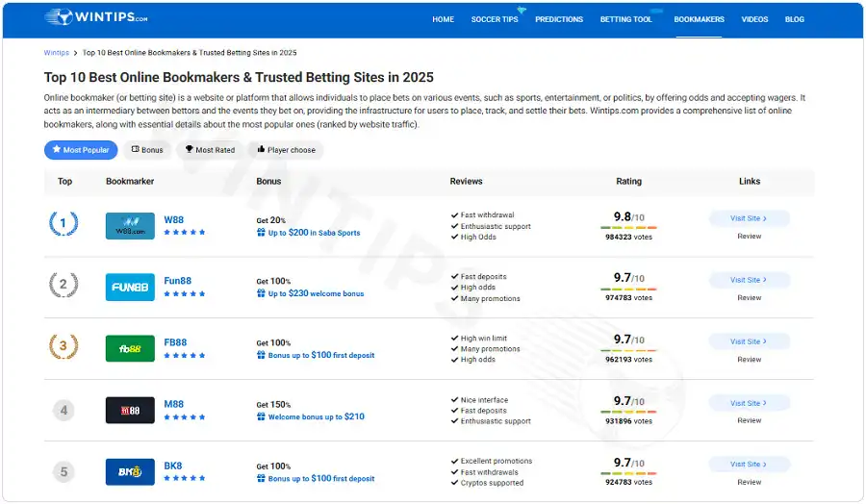Click 'Welcome bonus up to $210'
Image resolution: width=866 pixels, height=504 pixels.
pyautogui.click(x=316, y=416)
